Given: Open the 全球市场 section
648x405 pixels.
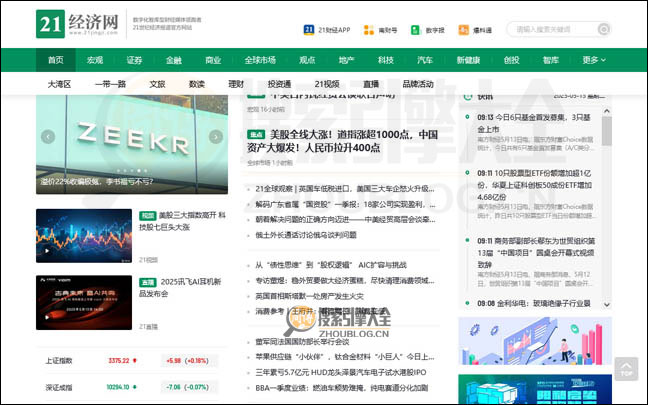Looking at the screenshot, I should coord(260,60).
